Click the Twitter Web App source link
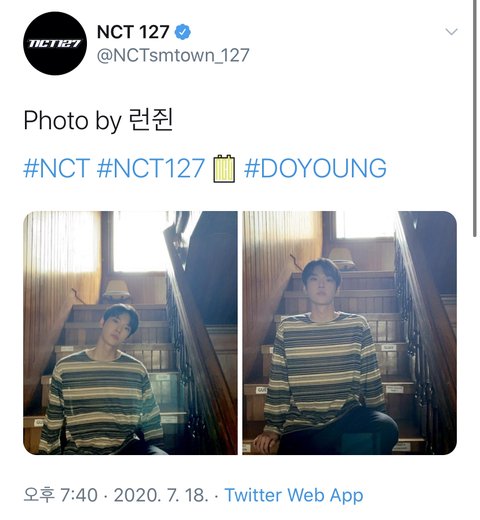Image resolution: width=480 pixels, height=520 pixels. point(294,495)
